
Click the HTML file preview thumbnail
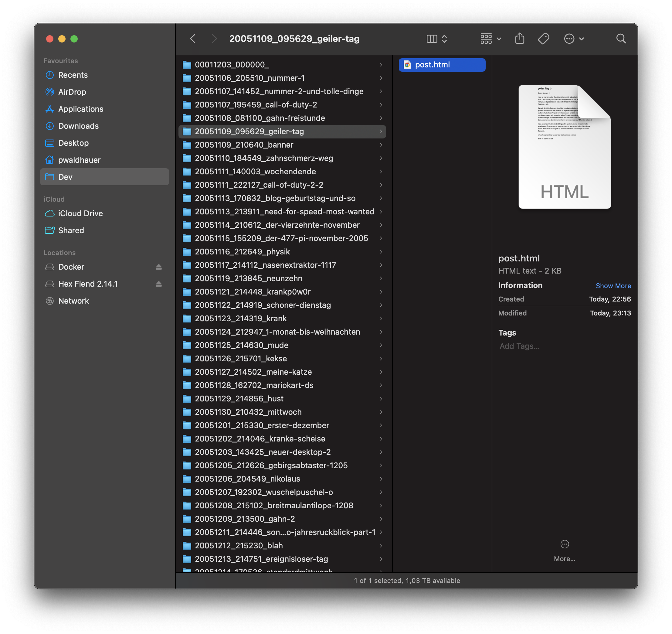pos(564,147)
